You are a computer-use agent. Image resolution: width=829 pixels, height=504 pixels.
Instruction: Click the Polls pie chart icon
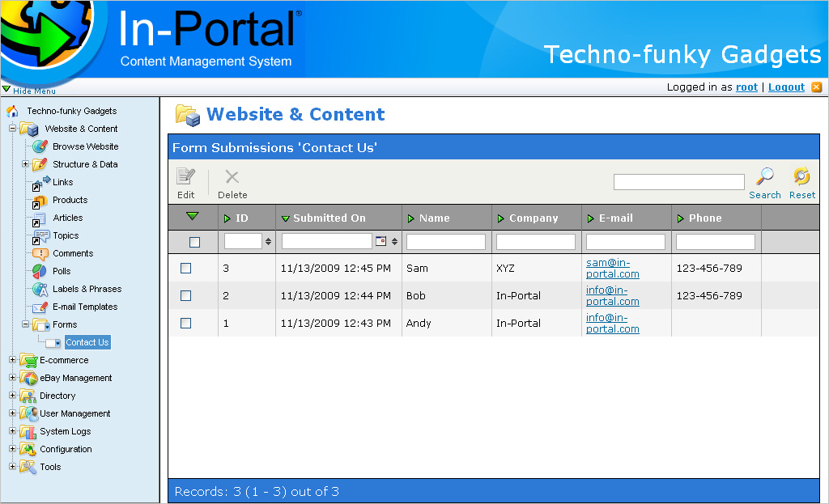click(x=39, y=271)
